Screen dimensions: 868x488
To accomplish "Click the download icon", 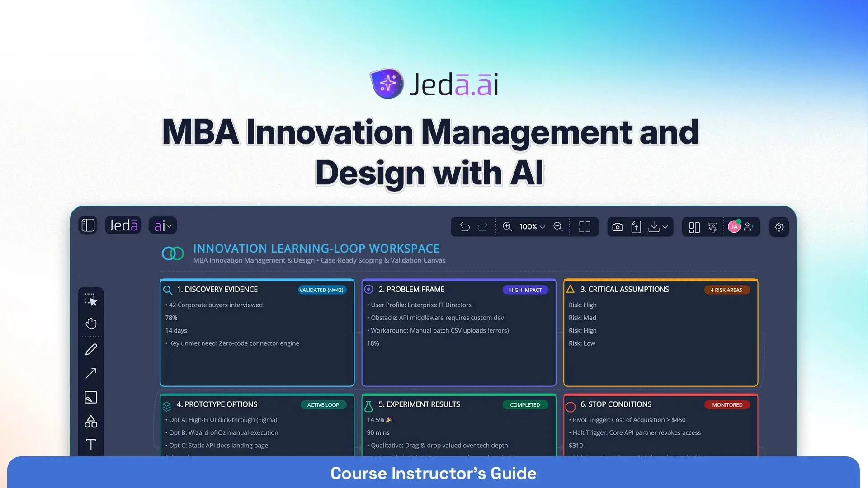I will 654,227.
